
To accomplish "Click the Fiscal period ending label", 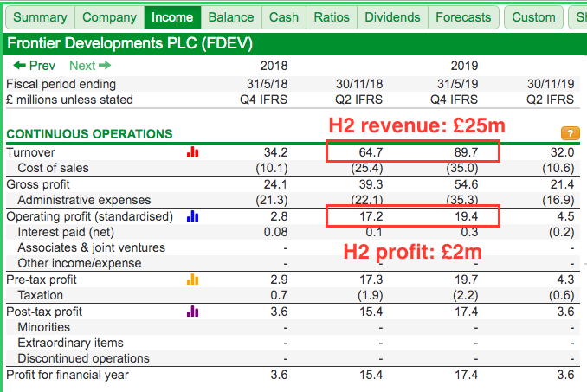I will pos(61,84).
